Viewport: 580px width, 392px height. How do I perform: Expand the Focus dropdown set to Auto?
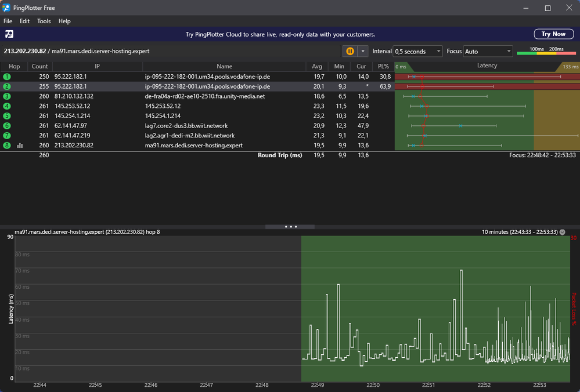[488, 52]
